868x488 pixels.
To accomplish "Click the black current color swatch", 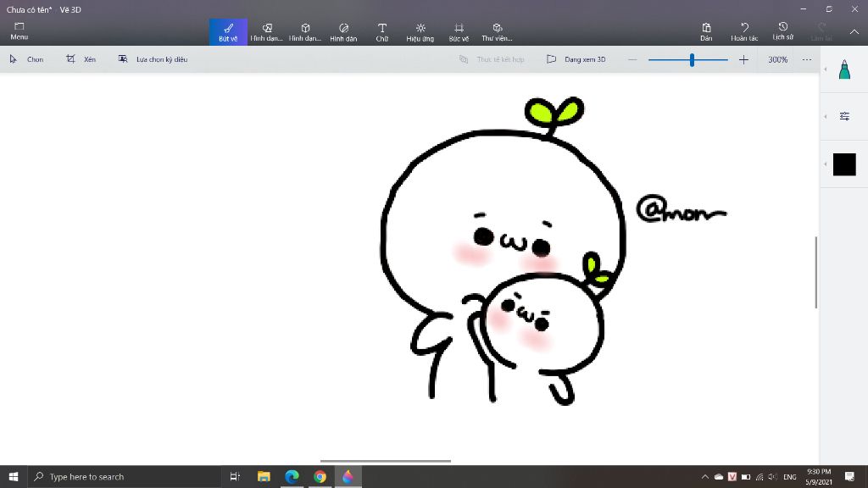I will (x=844, y=164).
